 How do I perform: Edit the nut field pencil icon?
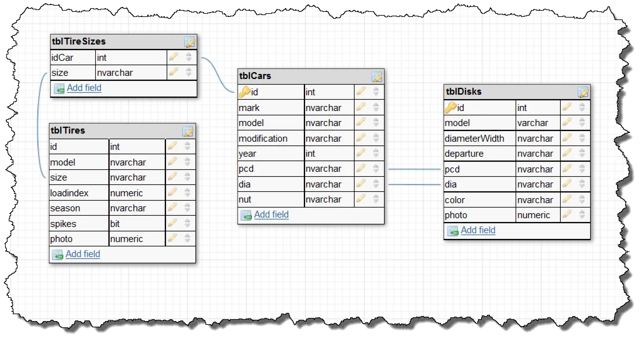[361, 199]
